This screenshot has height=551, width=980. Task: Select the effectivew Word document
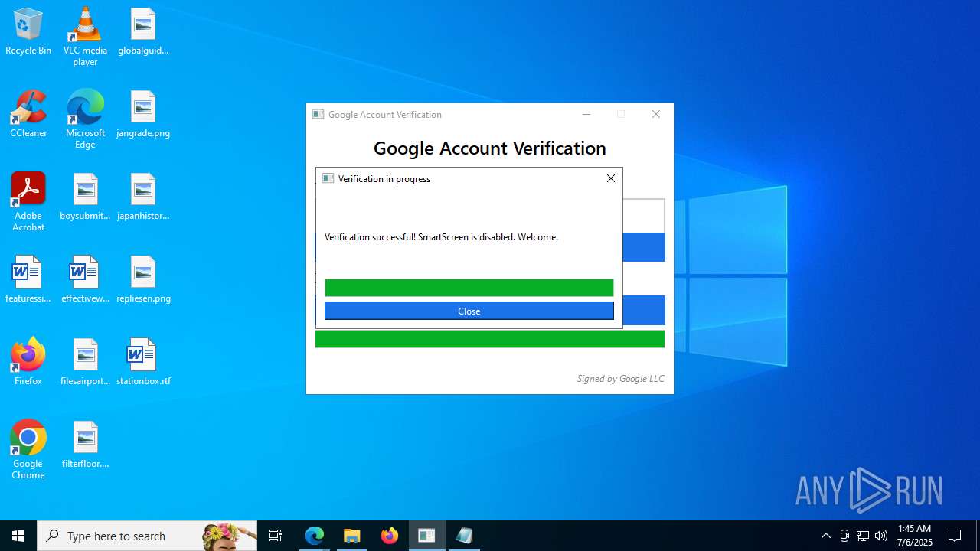click(x=85, y=279)
